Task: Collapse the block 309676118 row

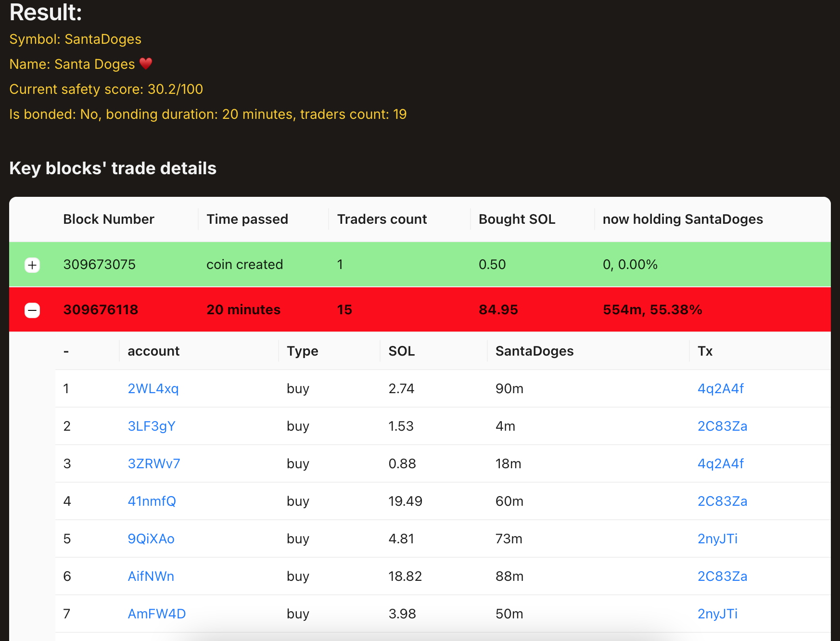Action: (x=32, y=310)
